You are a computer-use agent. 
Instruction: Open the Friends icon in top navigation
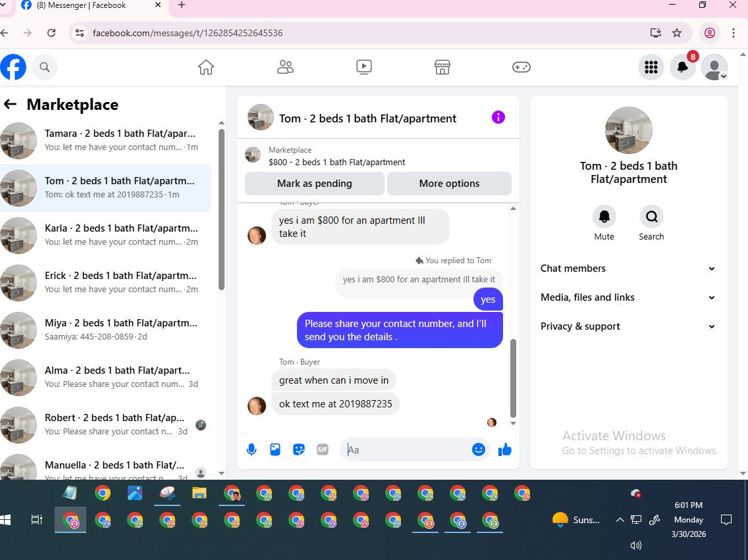285,67
